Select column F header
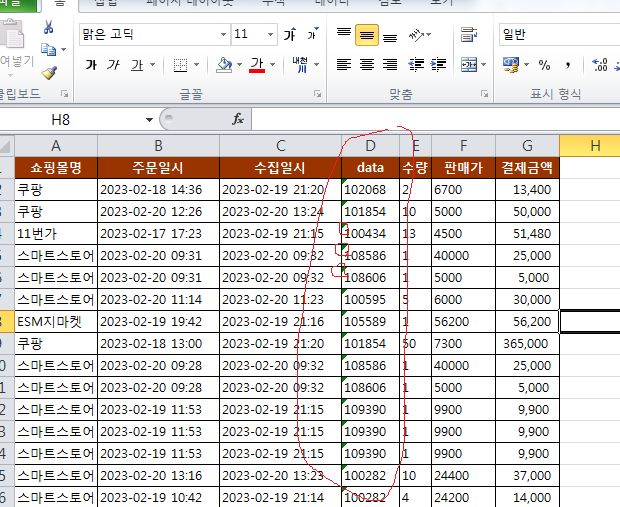Viewport: 620px width, 507px height. [463, 146]
